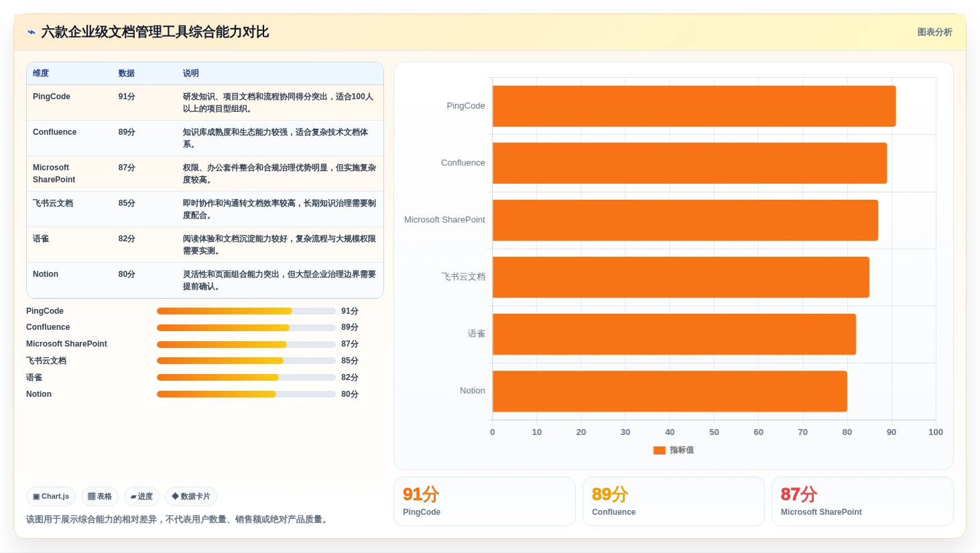Viewport: 980px width, 553px height.
Task: Click the 80分 cell in the table
Action: pyautogui.click(x=127, y=274)
